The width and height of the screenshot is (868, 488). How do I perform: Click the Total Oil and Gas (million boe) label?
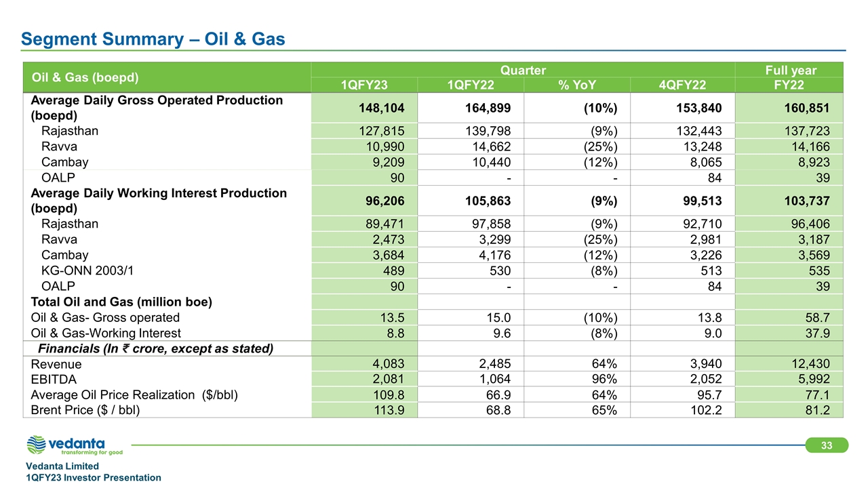pyautogui.click(x=121, y=302)
